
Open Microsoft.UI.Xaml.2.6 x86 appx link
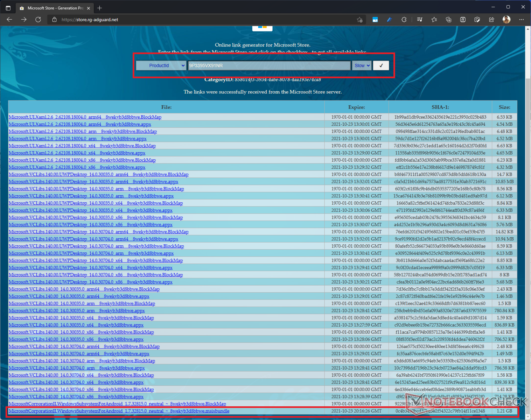click(x=77, y=167)
